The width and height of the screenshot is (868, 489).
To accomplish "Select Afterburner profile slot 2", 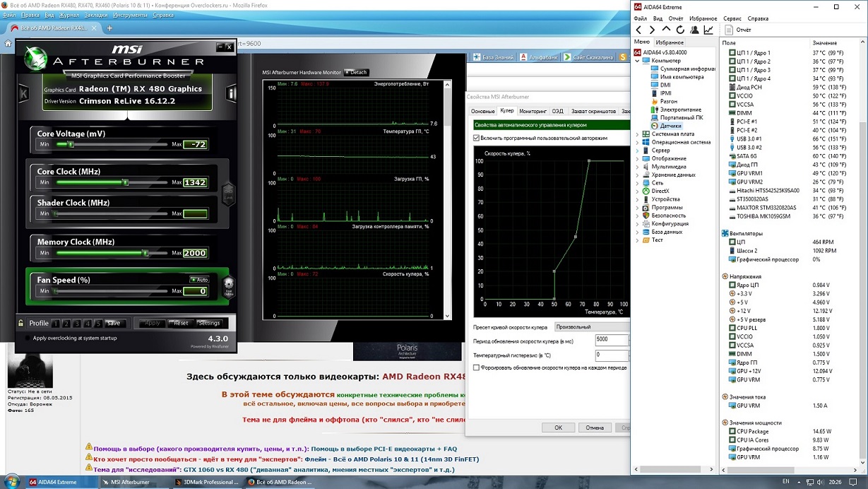I will (66, 324).
